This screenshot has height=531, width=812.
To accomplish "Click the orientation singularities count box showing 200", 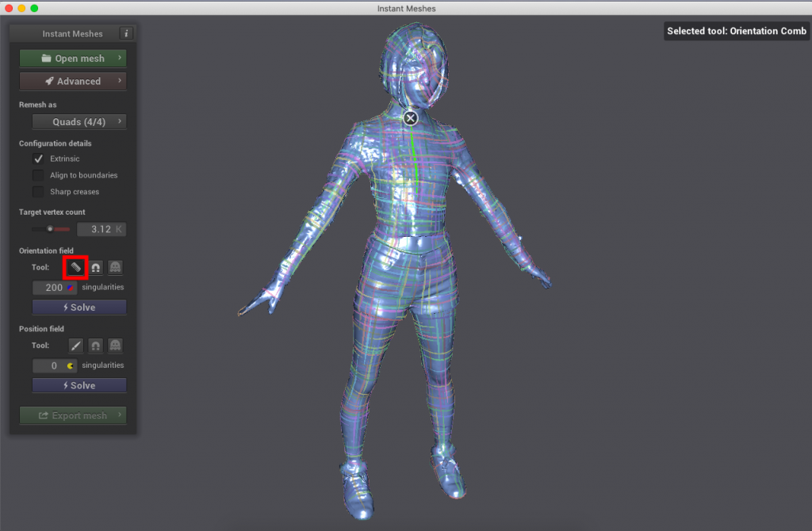I will (x=54, y=287).
